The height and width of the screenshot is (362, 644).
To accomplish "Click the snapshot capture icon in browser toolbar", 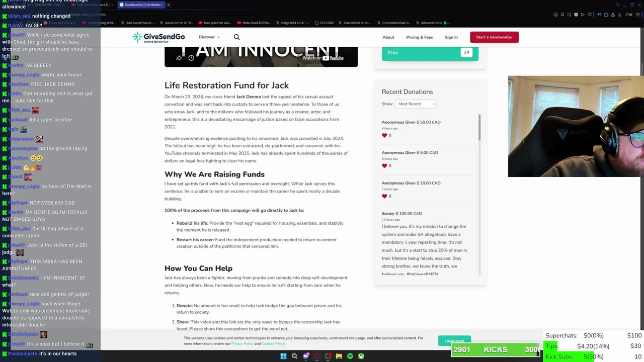I will [x=569, y=15].
